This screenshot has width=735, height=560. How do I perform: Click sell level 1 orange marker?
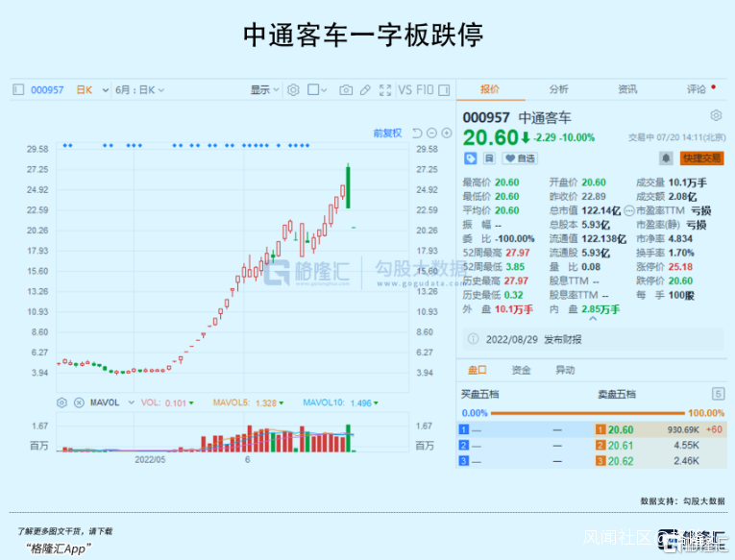(600, 429)
